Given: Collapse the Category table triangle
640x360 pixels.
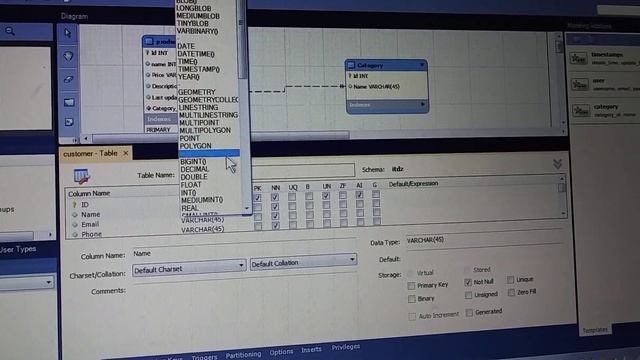Looking at the screenshot, I should click(422, 65).
